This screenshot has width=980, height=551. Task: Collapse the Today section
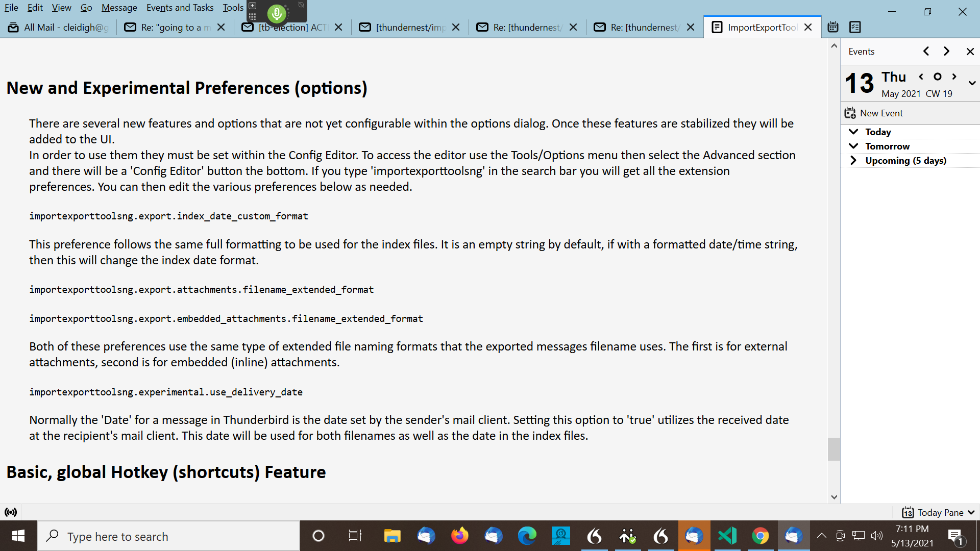click(x=853, y=132)
